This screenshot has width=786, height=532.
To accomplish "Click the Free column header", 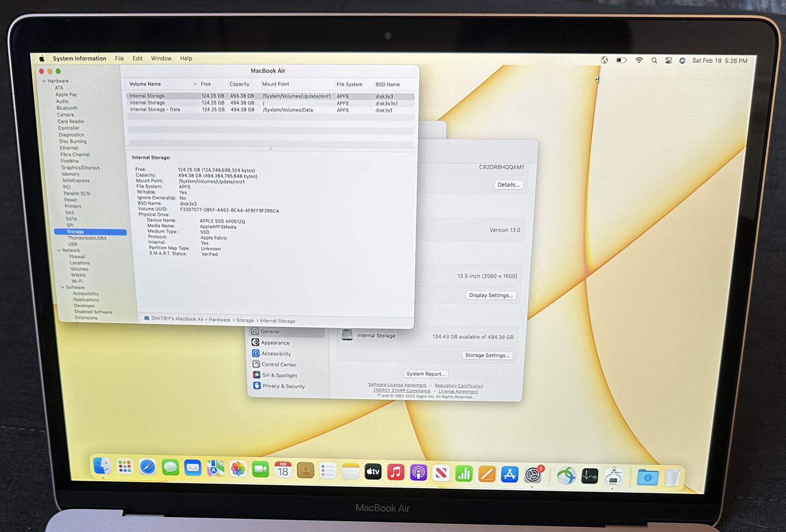I will (x=206, y=84).
